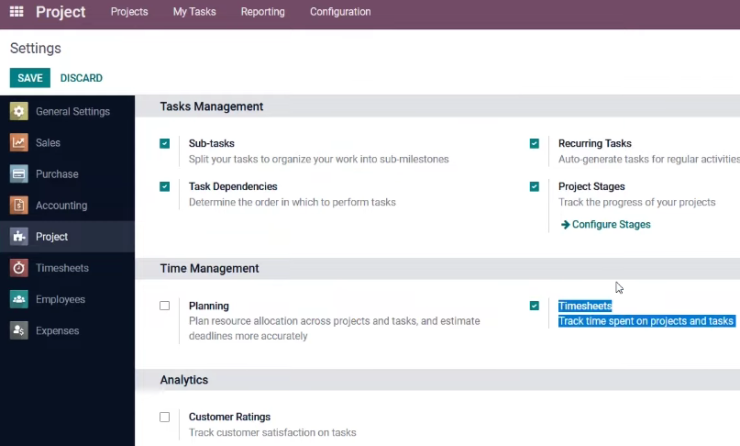This screenshot has height=446, width=740.
Task: Click the Customer Ratings label
Action: coord(229,417)
